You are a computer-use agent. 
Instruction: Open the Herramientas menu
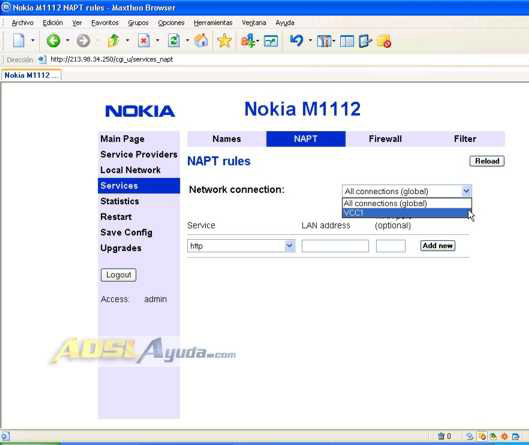coord(213,23)
